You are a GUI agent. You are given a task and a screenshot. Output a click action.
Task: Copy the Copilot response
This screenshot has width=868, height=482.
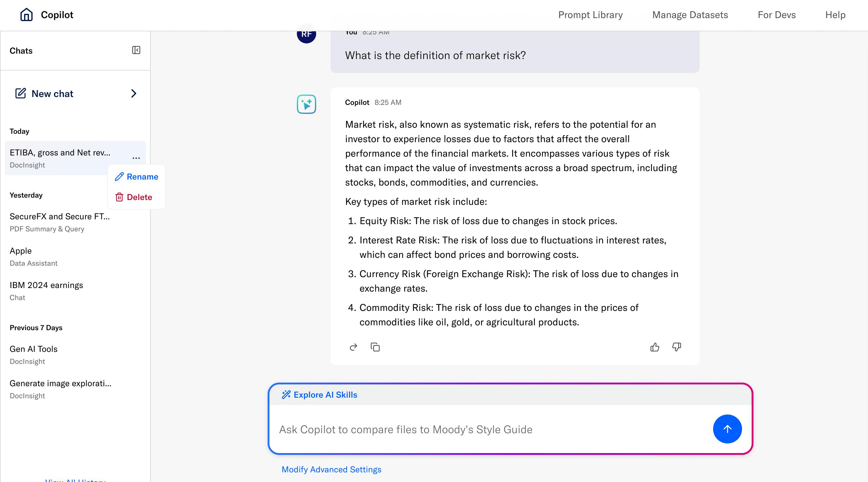tap(375, 347)
